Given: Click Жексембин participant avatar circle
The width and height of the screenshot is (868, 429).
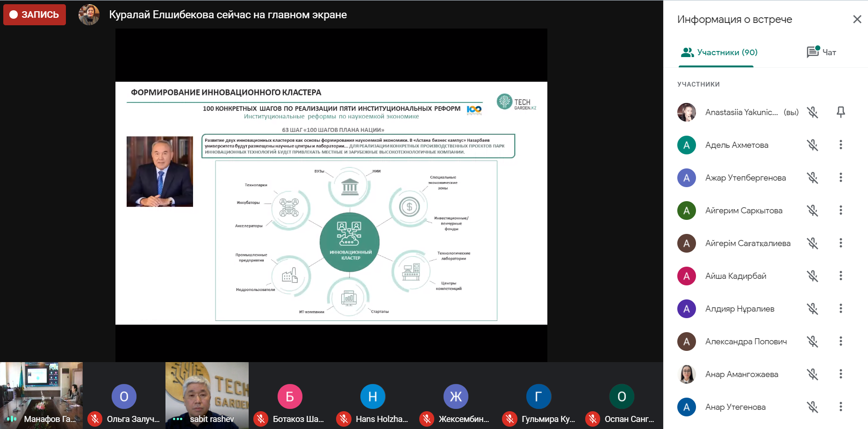Looking at the screenshot, I should 456,397.
